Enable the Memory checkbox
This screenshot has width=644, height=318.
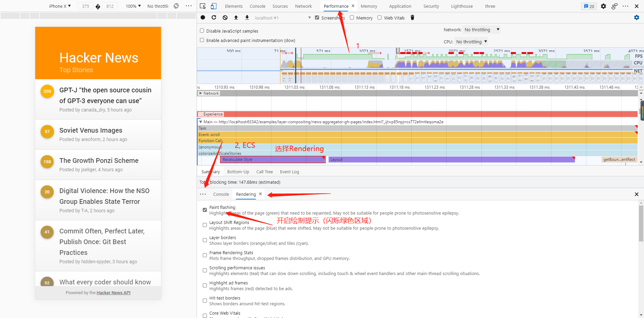(352, 18)
